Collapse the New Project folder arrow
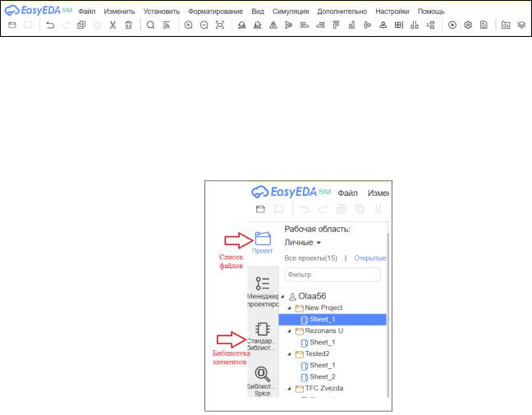 290,308
